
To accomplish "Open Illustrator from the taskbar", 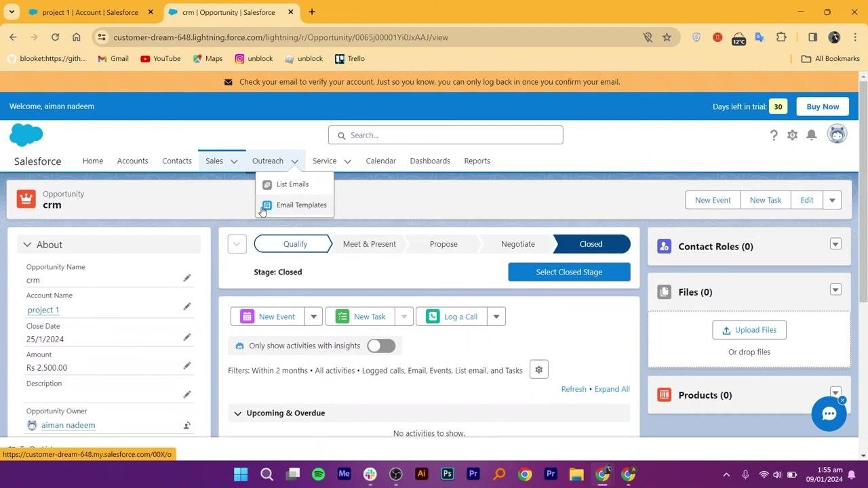I will point(421,474).
